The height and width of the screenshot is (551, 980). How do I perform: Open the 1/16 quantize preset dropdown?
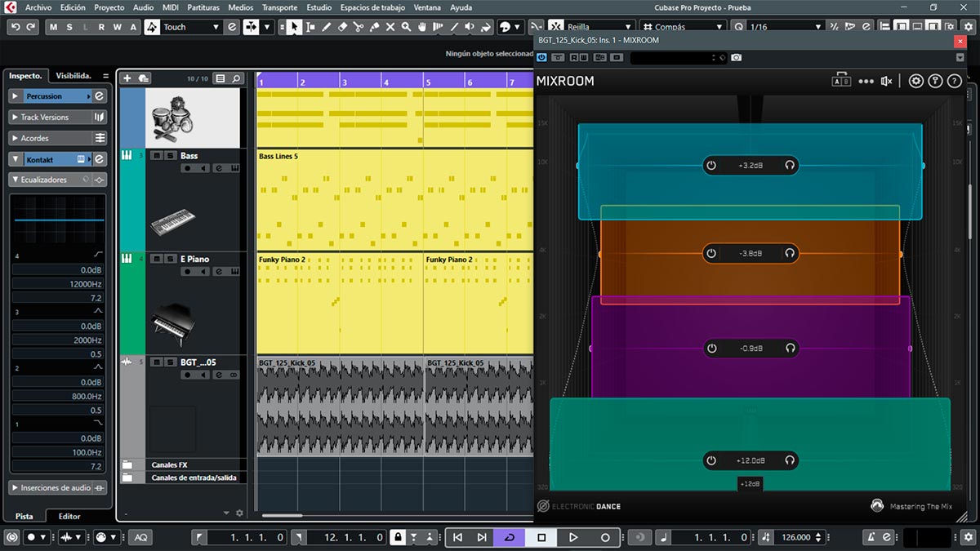(817, 27)
